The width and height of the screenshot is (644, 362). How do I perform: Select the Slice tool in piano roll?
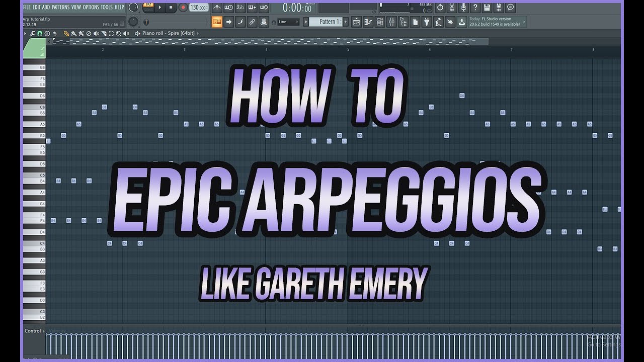[x=104, y=33]
